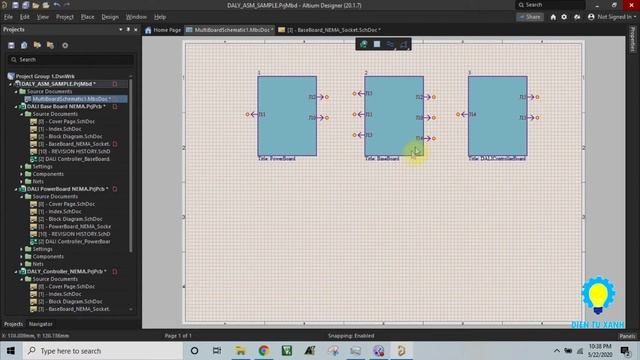
Task: Click the save icon in Projects panel toolbar
Action: [11, 45]
